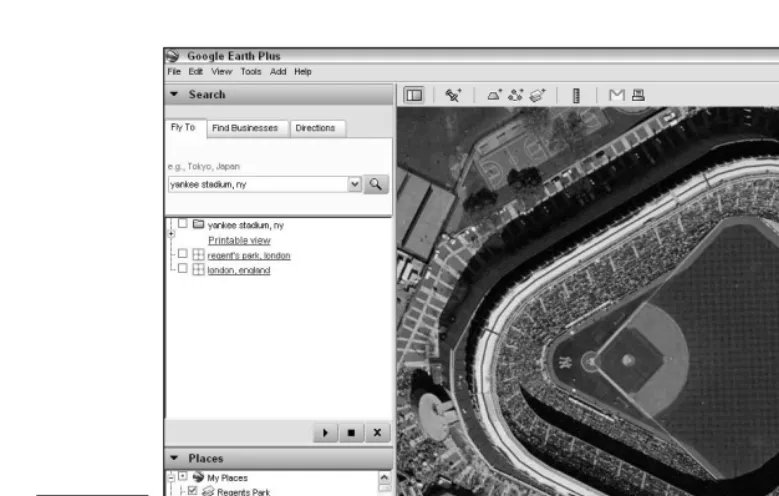Open the File menu
Image resolution: width=779 pixels, height=496 pixels.
point(174,72)
